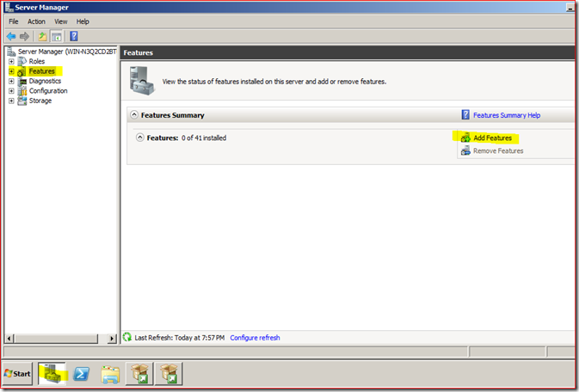The width and height of the screenshot is (579, 392).
Task: Click the Features Summary Help question icon
Action: point(465,115)
